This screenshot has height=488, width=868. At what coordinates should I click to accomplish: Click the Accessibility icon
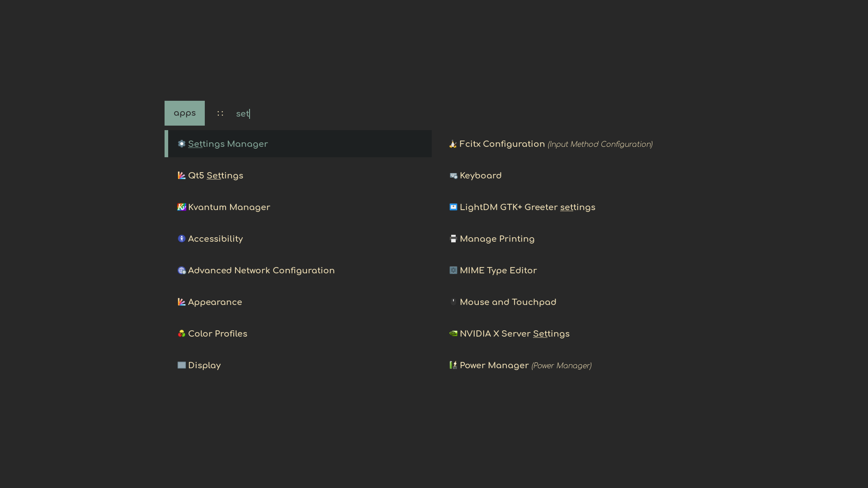(x=181, y=239)
